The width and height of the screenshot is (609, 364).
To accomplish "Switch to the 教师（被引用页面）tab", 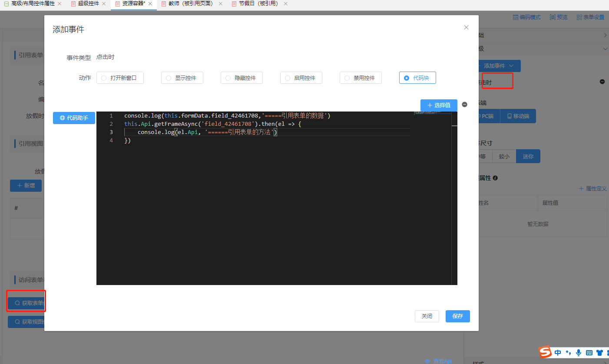I will click(x=190, y=4).
